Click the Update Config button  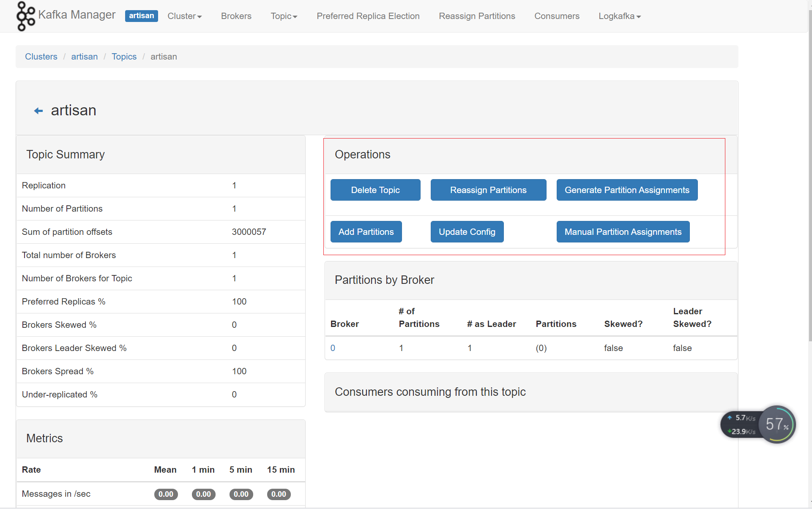pos(467,232)
